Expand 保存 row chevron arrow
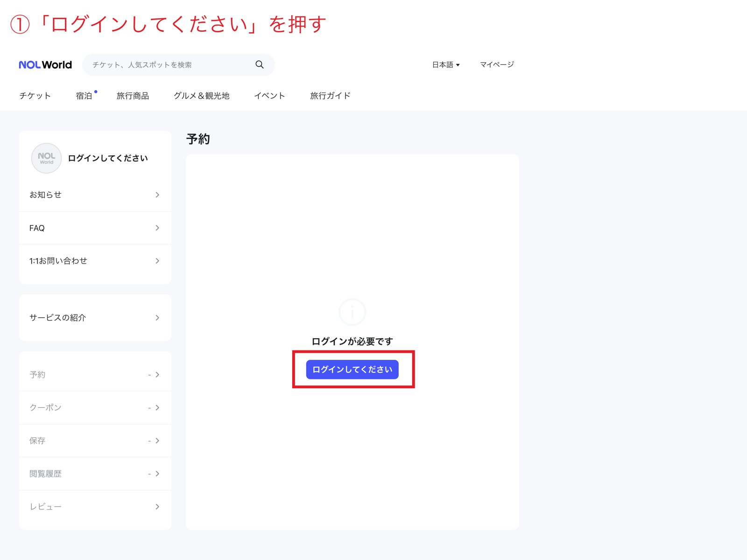747x560 pixels. pyautogui.click(x=157, y=441)
